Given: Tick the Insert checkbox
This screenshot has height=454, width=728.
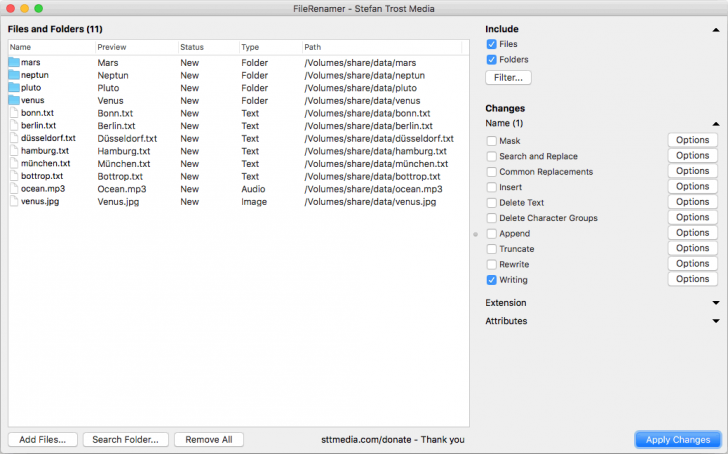Looking at the screenshot, I should (491, 187).
